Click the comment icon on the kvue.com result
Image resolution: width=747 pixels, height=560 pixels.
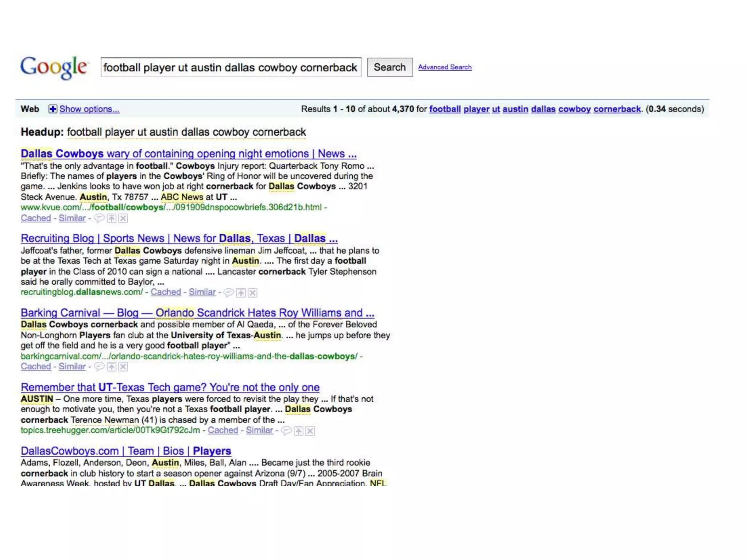[99, 218]
